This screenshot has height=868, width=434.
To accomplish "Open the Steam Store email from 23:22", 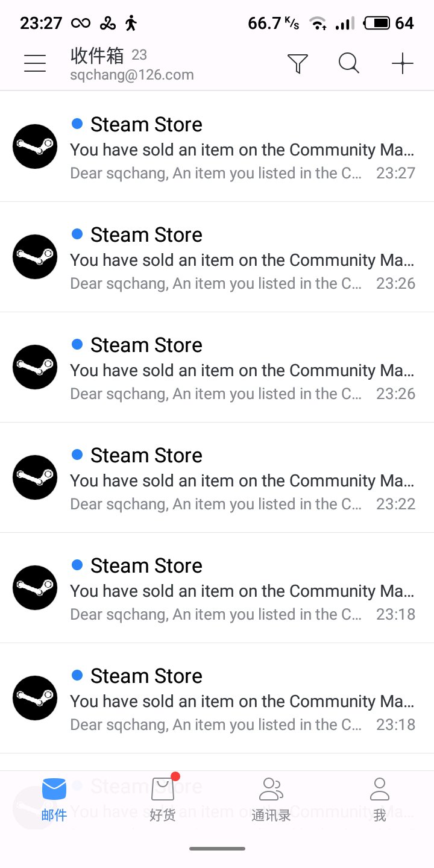I will point(217,477).
